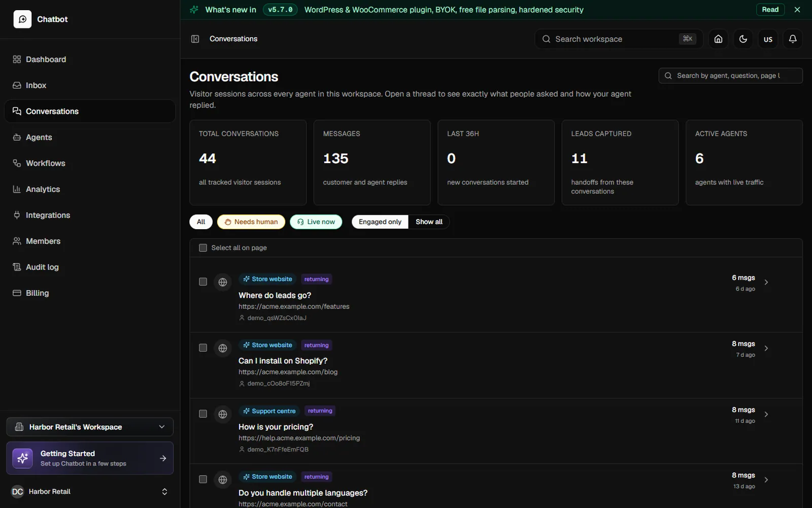Open Integrations section
Image resolution: width=812 pixels, height=508 pixels.
tap(90, 215)
